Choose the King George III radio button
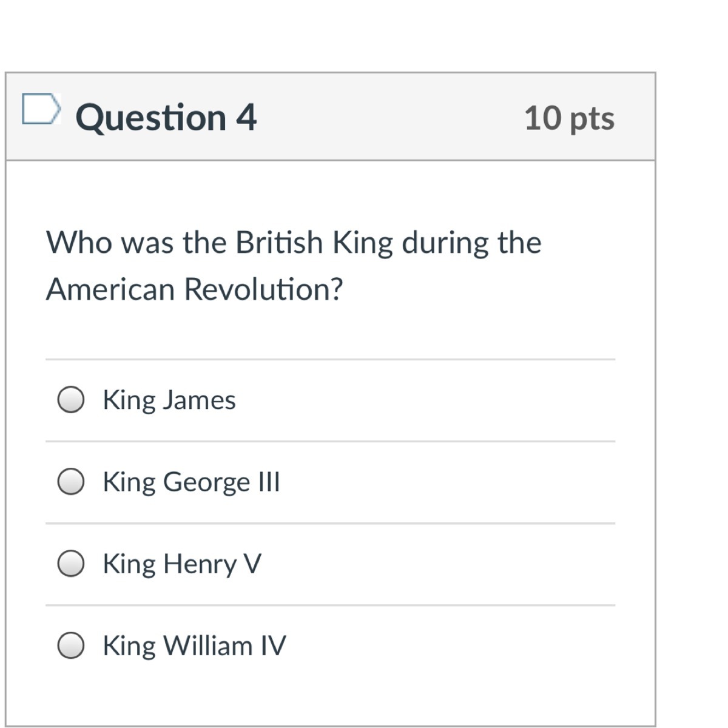 coord(71,482)
